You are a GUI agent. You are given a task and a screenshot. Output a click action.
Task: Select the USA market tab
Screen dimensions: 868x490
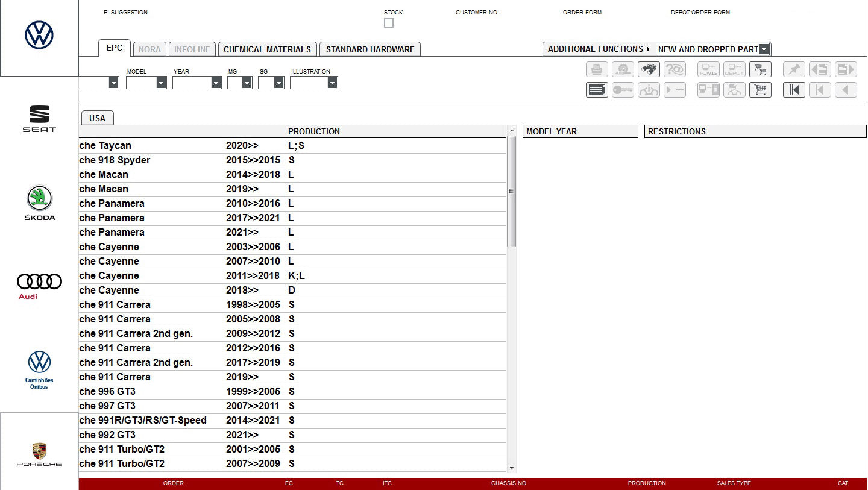click(97, 118)
